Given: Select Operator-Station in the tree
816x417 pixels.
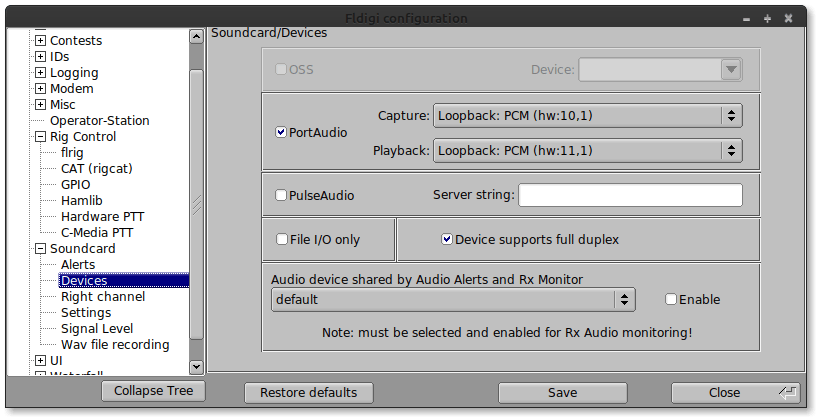Looking at the screenshot, I should click(x=99, y=121).
